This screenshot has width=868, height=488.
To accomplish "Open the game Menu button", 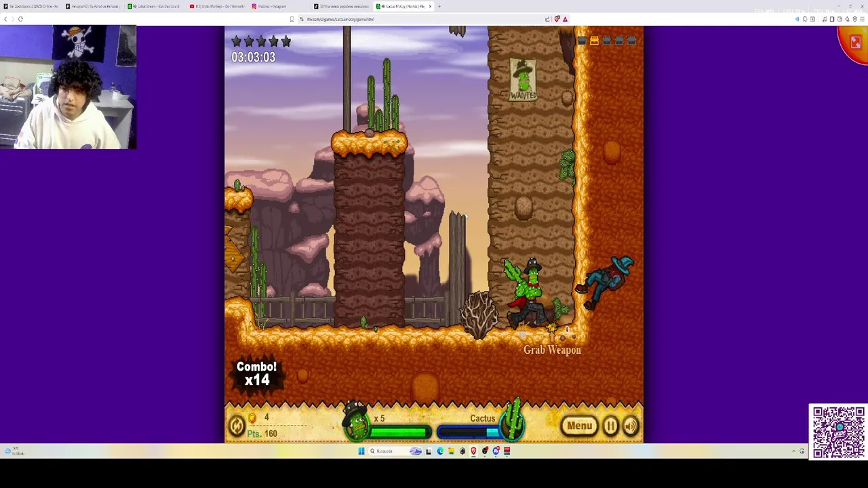I will [x=579, y=426].
